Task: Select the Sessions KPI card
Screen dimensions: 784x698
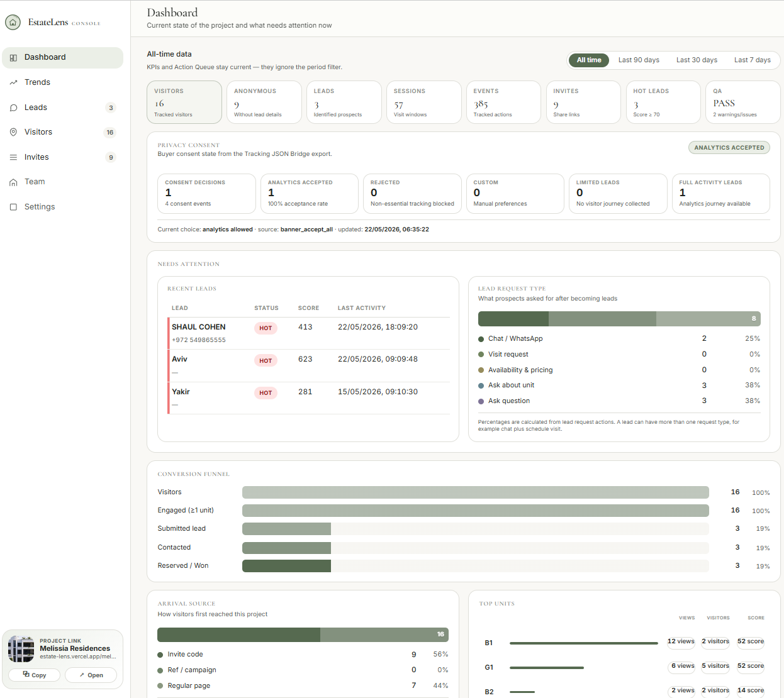Action: 424,102
